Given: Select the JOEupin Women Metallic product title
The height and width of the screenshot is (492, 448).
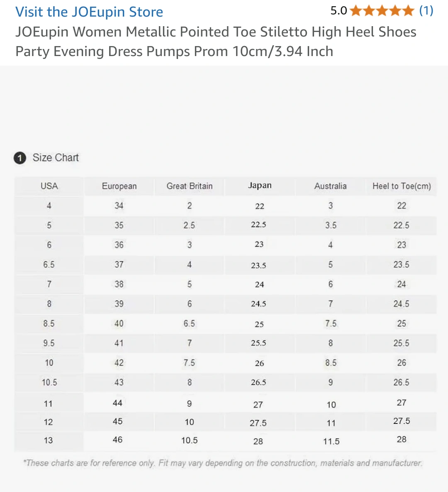Looking at the screenshot, I should coord(216,42).
